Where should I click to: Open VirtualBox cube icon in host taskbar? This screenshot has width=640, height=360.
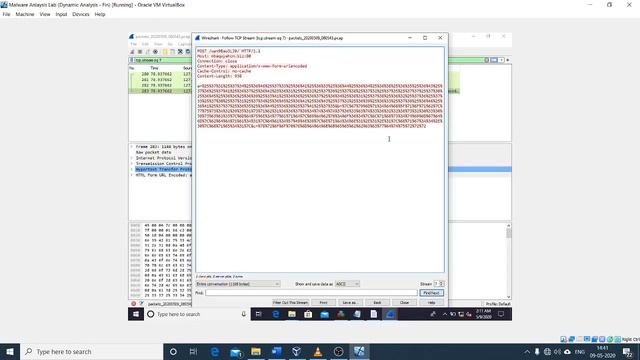[297, 351]
